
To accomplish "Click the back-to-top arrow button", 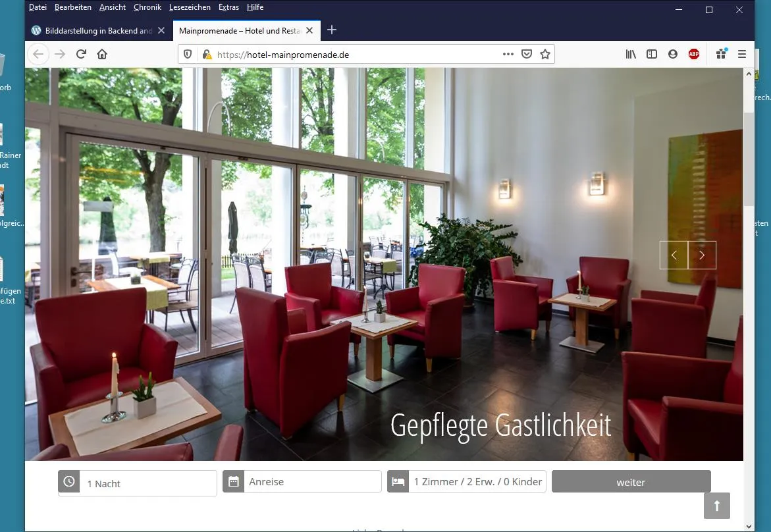I will coord(716,506).
